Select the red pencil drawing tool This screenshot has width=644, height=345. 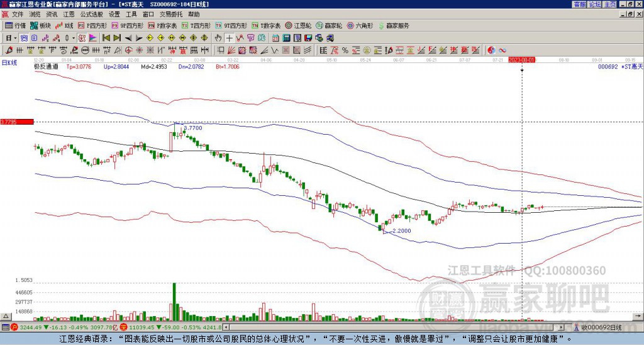pyautogui.click(x=8, y=50)
